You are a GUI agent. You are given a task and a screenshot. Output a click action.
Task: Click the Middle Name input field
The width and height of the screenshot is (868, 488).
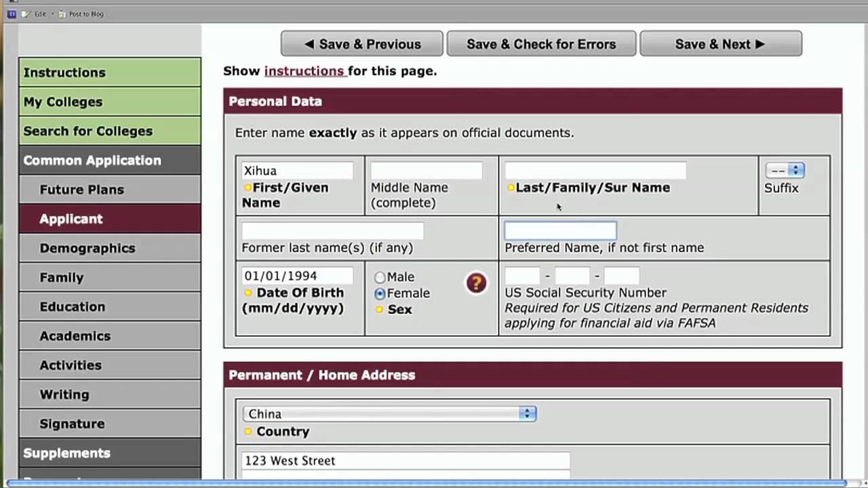coord(426,171)
